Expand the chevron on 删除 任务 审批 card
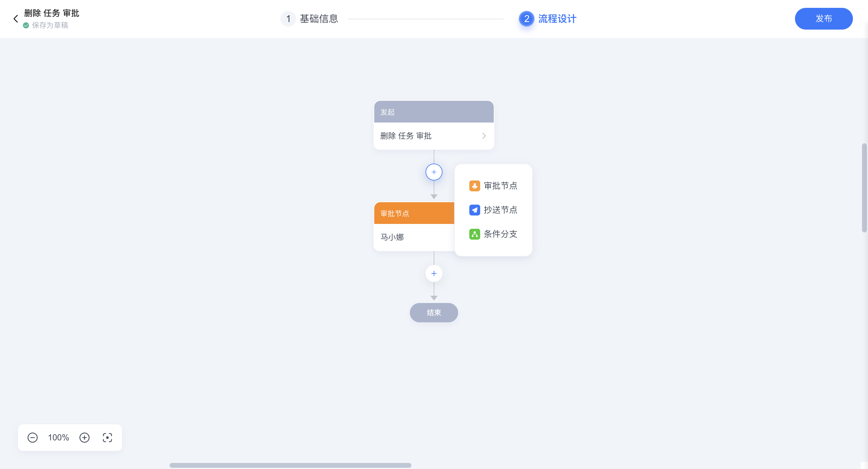This screenshot has height=469, width=868. (484, 136)
